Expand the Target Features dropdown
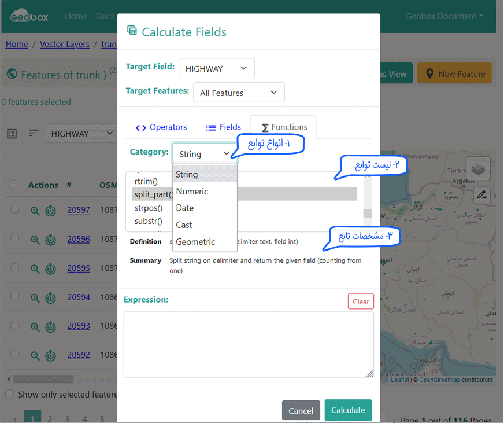 coord(238,93)
